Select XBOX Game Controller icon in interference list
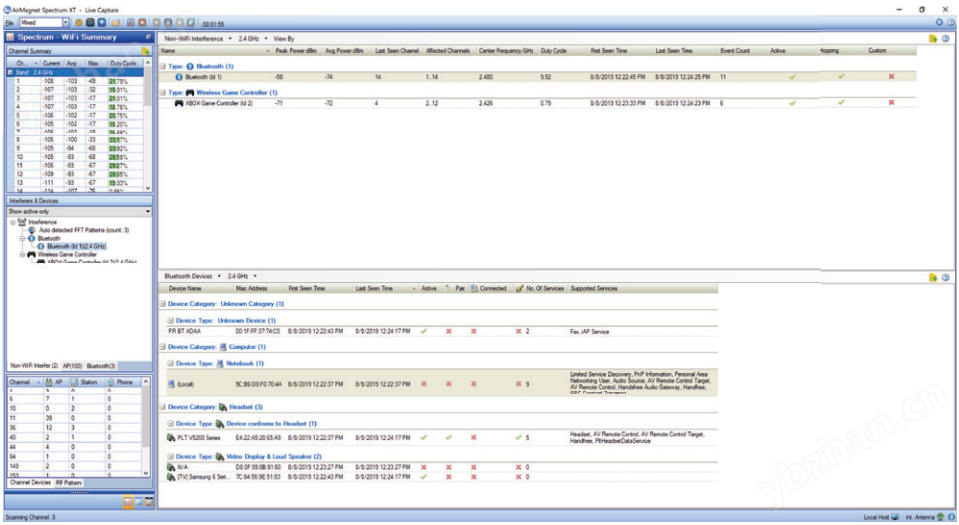 coord(178,103)
